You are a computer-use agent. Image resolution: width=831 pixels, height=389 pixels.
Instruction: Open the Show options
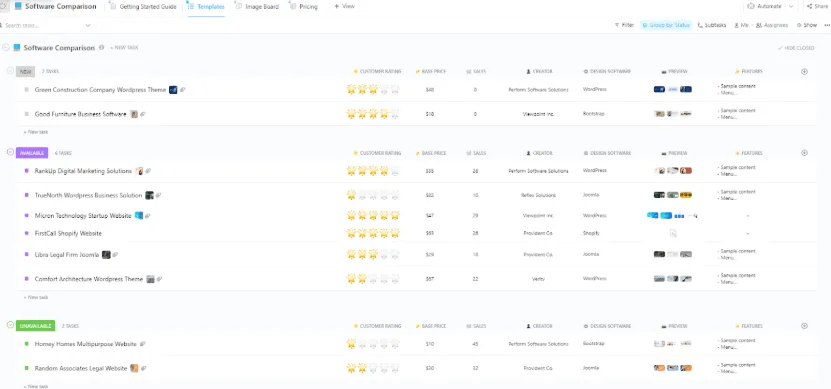pyautogui.click(x=807, y=25)
